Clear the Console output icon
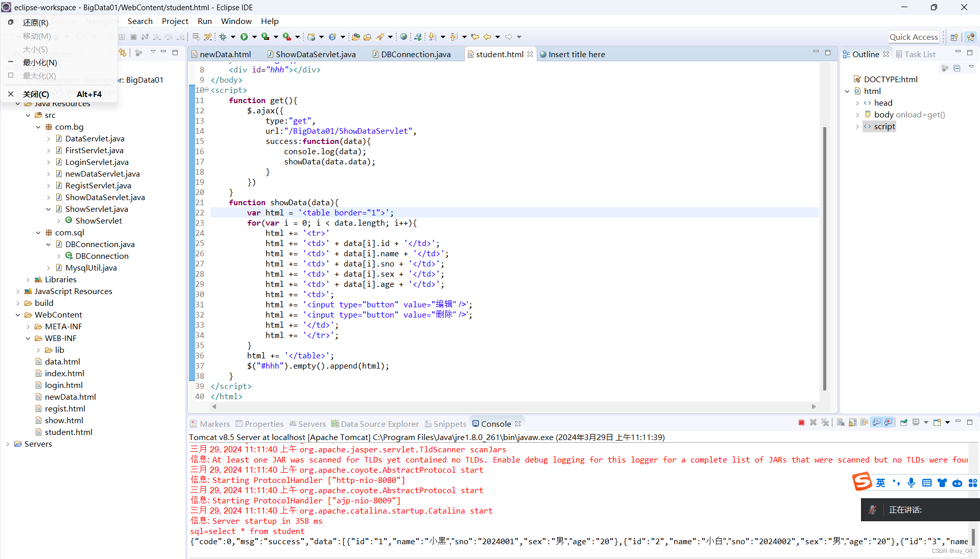 coord(841,423)
